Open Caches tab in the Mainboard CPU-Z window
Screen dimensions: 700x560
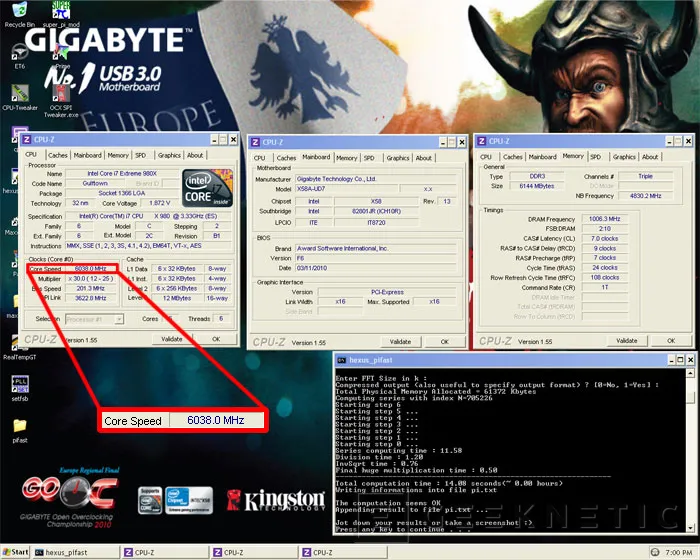[x=286, y=158]
